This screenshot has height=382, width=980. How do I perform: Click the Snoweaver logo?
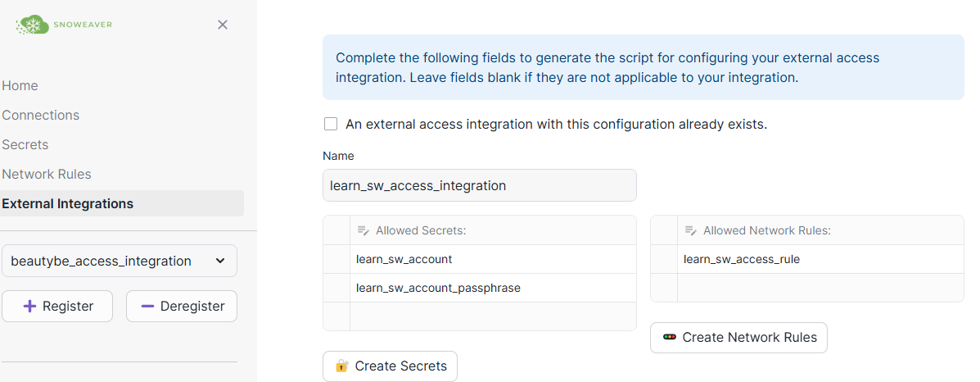64,25
